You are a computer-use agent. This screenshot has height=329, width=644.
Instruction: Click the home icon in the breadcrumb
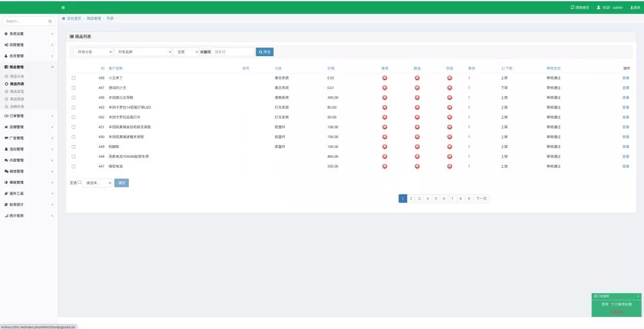pyautogui.click(x=64, y=19)
